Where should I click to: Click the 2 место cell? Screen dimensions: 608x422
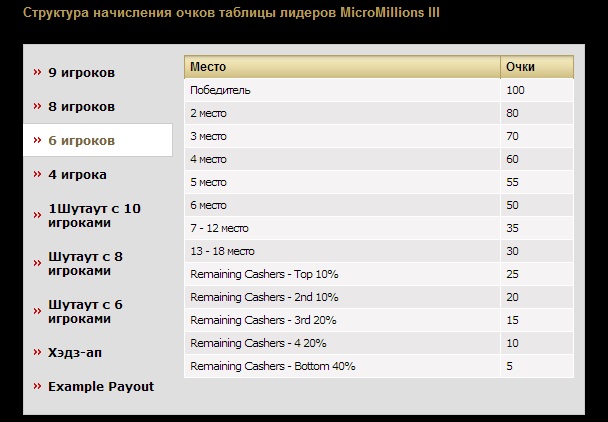342,113
